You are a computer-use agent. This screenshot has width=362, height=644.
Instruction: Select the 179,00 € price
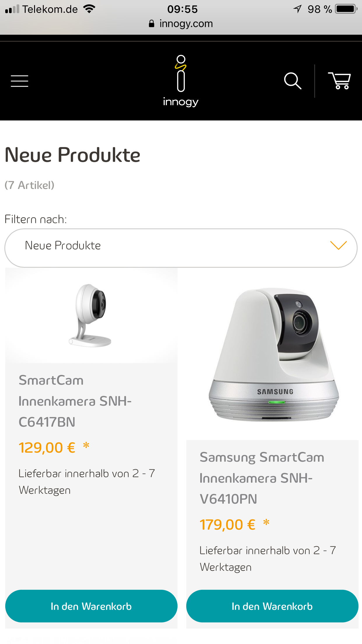click(x=228, y=525)
